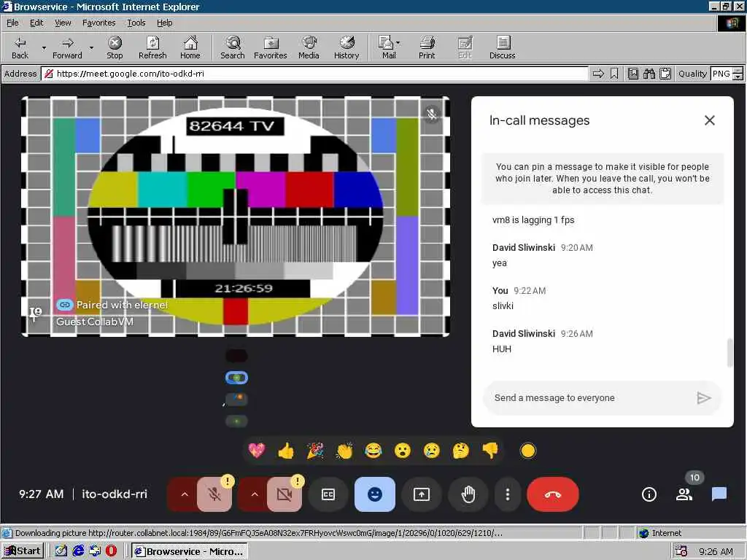Send the clapping hands reaction

tap(344, 451)
